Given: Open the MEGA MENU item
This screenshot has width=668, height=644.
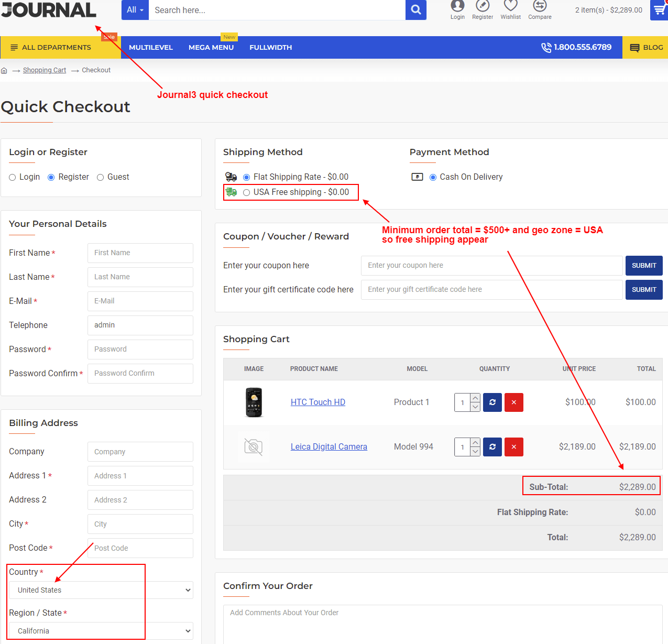Looking at the screenshot, I should 211,47.
